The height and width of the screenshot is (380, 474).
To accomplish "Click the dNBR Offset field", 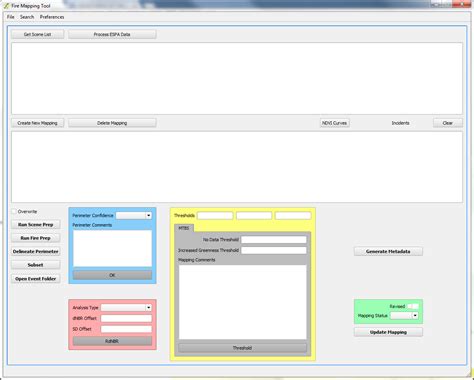I will 126,318.
